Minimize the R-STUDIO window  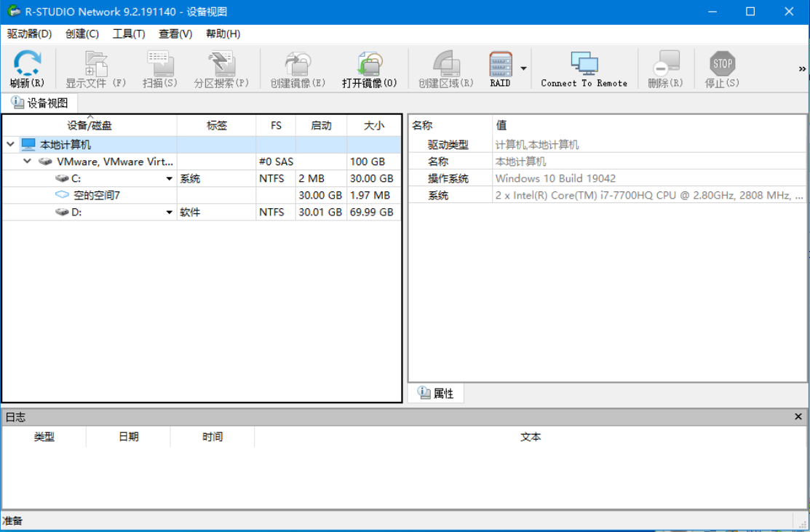coord(712,12)
